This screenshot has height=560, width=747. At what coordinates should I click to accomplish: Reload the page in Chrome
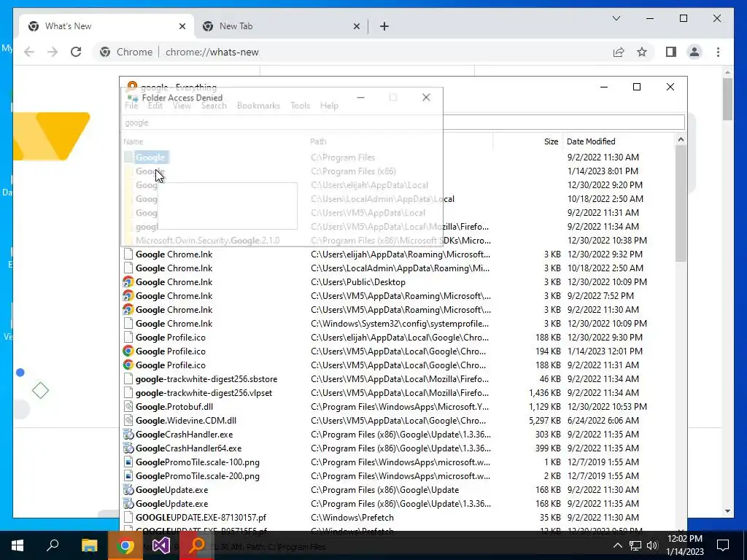(76, 52)
